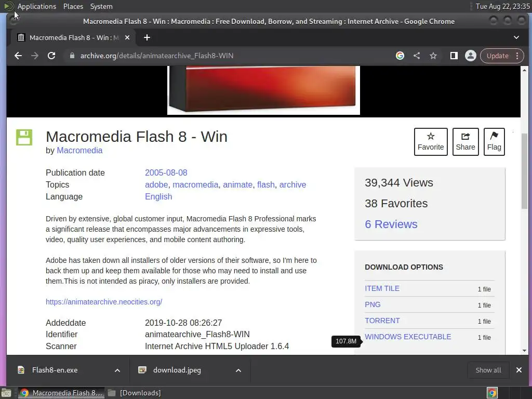Click the green floppy disk software icon
532x399 pixels.
tap(24, 137)
